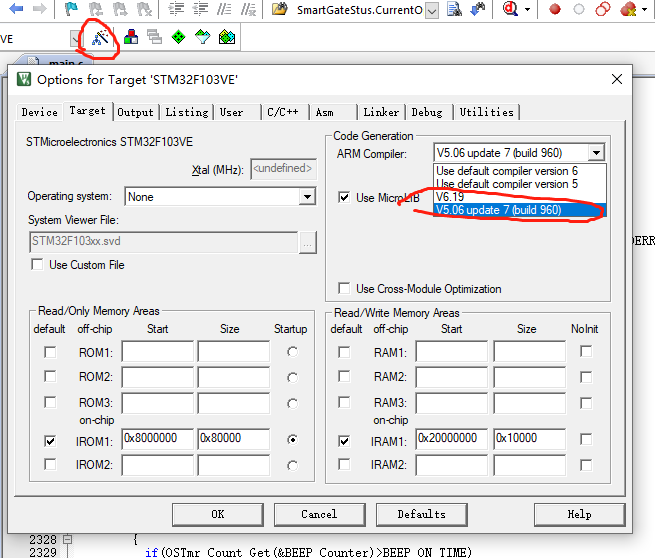655x558 pixels.
Task: Enable Use Cross-Module Optimization
Action: [344, 289]
